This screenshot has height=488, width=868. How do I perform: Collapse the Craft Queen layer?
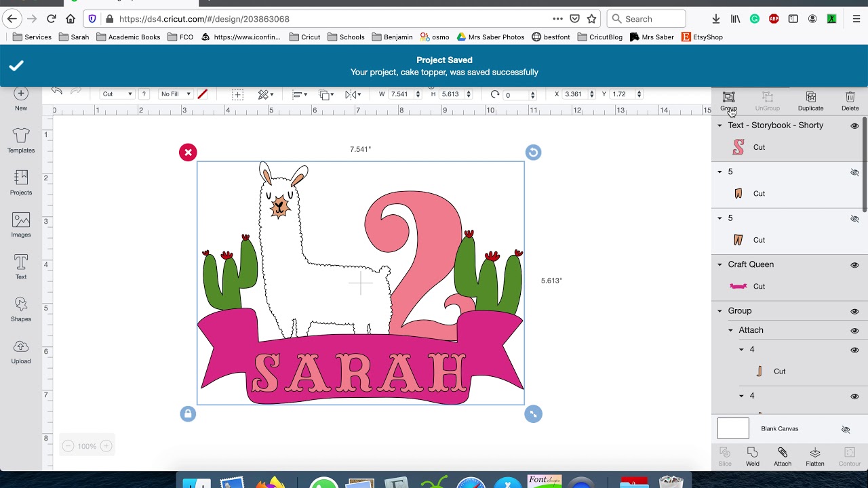pyautogui.click(x=720, y=264)
